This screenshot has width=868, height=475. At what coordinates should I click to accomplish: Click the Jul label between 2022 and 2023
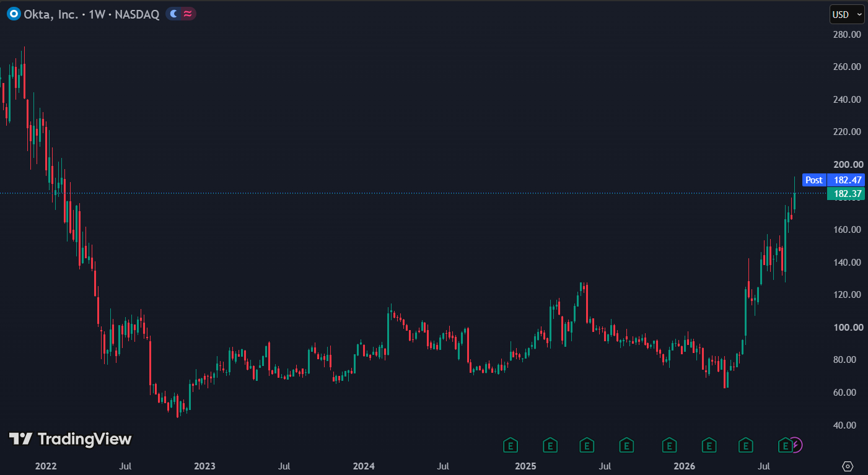coord(125,466)
